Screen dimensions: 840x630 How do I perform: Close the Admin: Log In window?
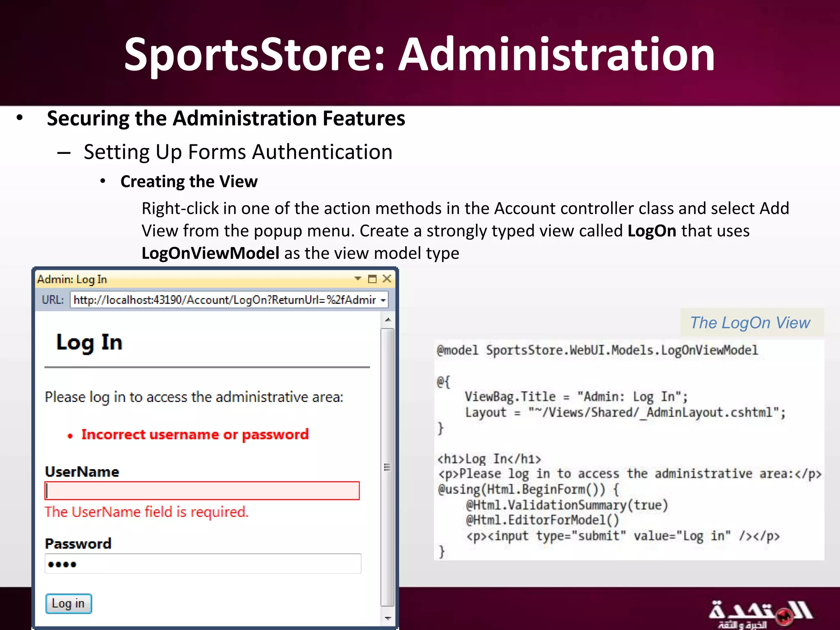click(387, 279)
